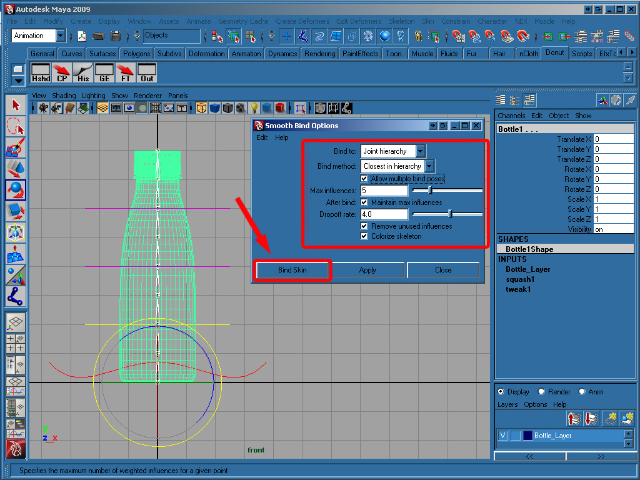Open the Dynamics shelf tab

[x=283, y=53]
